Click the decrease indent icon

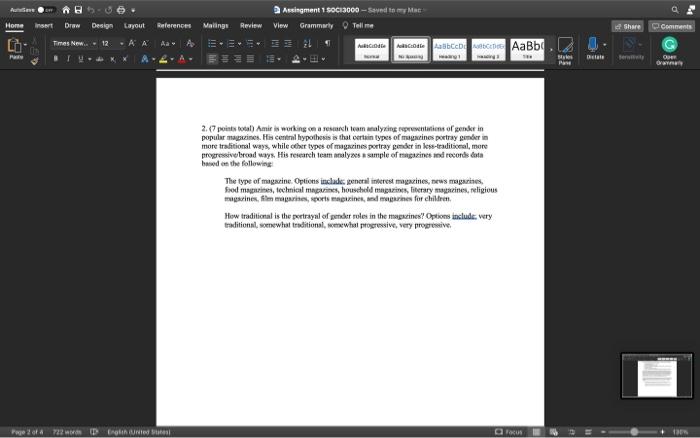click(275, 43)
